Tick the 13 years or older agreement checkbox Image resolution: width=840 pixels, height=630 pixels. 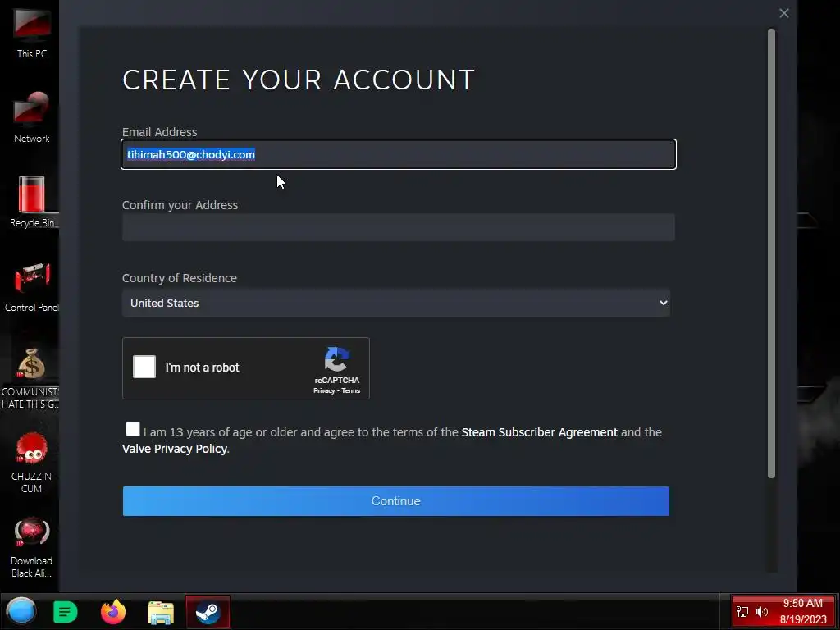(132, 429)
